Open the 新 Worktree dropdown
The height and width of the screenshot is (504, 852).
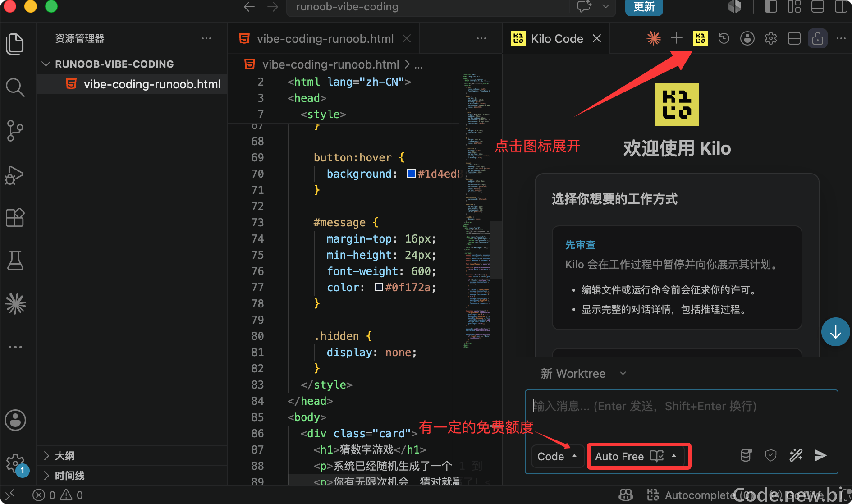583,374
